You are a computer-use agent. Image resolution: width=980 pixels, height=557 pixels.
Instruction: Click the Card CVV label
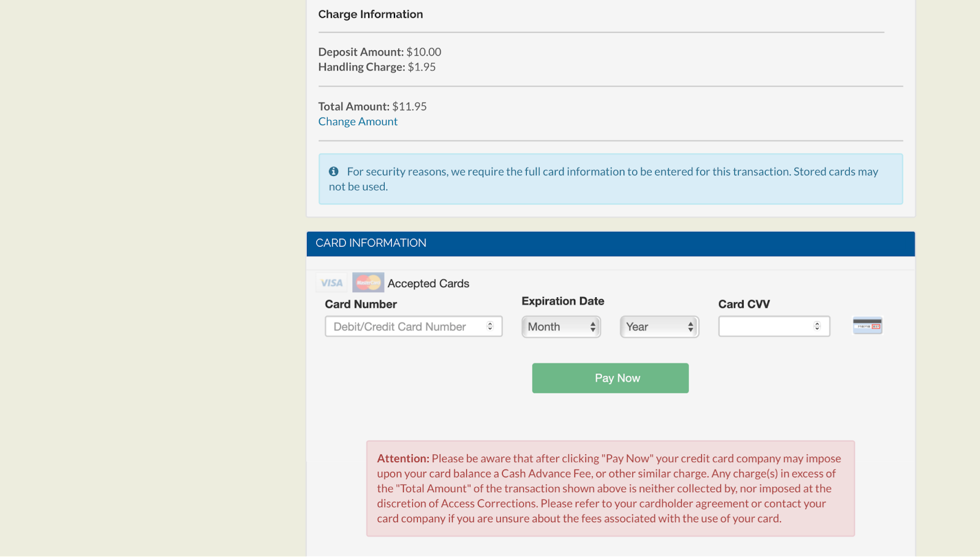click(744, 304)
